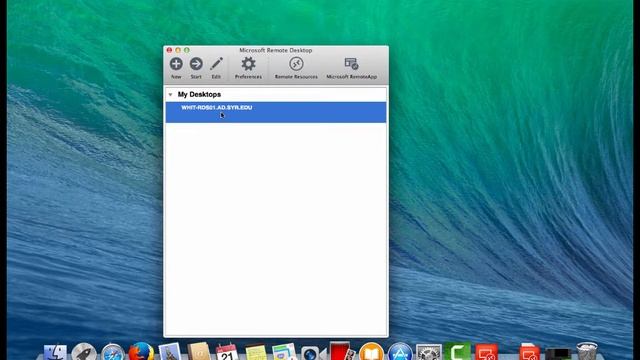
Task: Open Calendar showing 21 in the Dock
Action: 227,352
